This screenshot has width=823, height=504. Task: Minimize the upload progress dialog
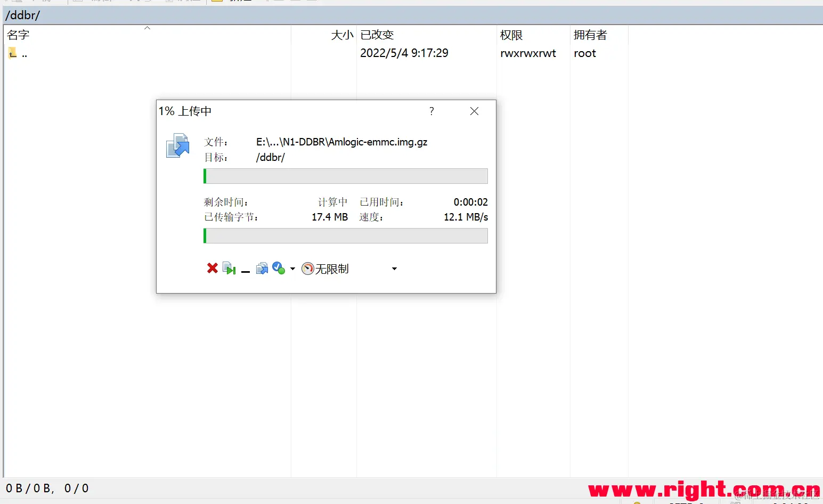tap(246, 271)
